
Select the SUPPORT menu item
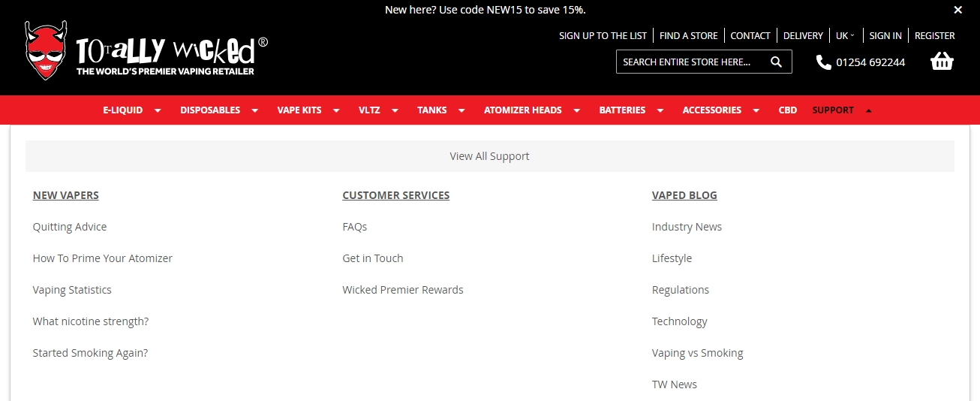[x=833, y=110]
